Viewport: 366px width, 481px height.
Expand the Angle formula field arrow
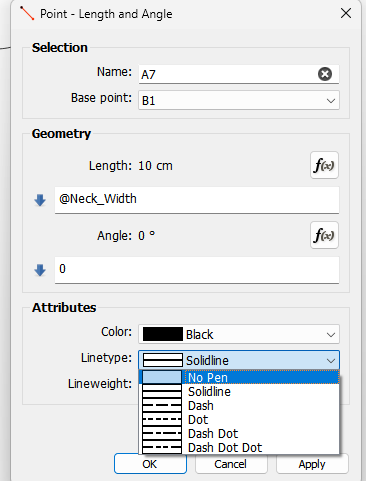pyautogui.click(x=40, y=270)
